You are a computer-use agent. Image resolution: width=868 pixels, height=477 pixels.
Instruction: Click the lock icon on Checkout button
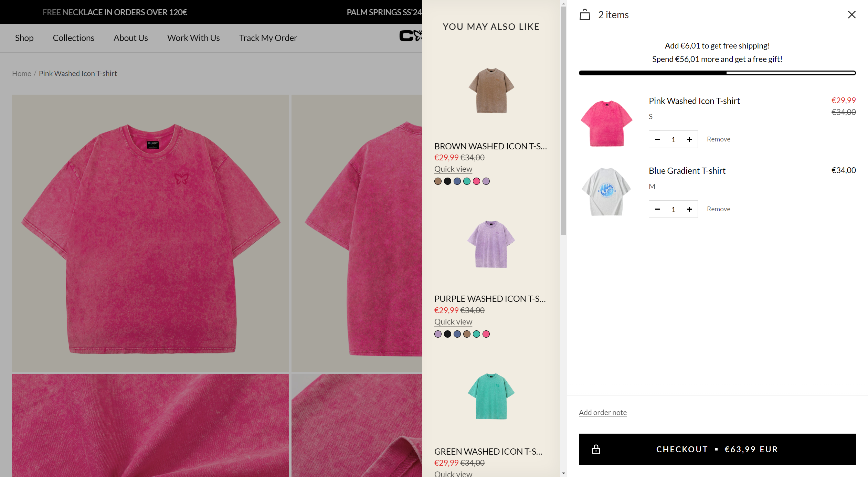(596, 449)
